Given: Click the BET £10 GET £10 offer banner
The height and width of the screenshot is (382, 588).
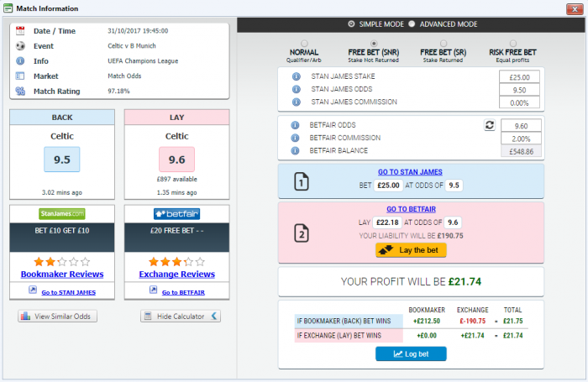Looking at the screenshot, I should [62, 238].
